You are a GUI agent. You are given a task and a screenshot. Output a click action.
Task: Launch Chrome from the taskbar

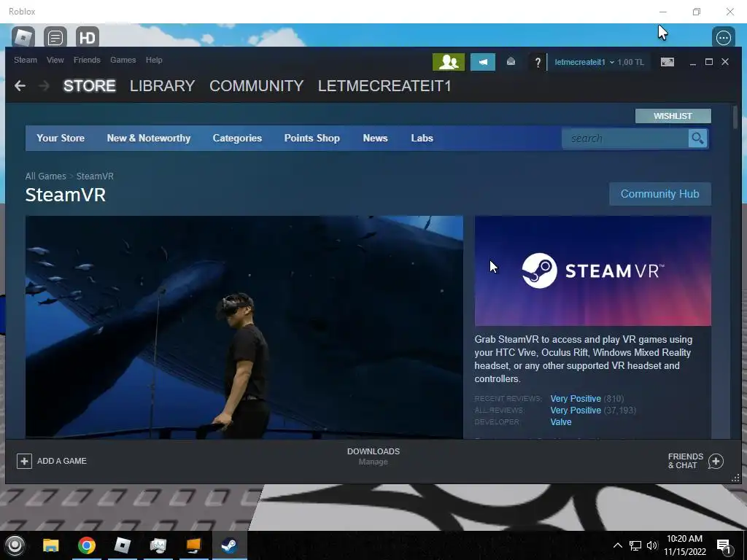click(87, 545)
